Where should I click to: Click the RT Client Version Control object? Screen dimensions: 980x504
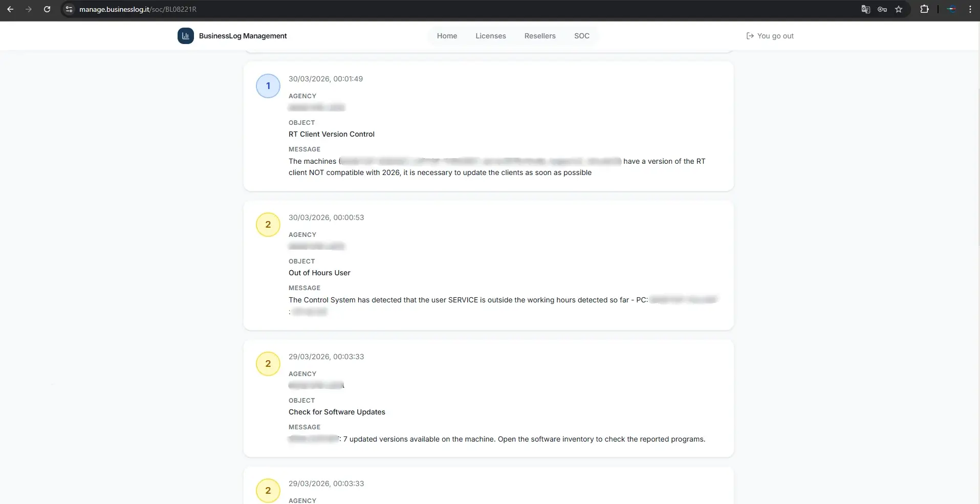[x=332, y=134]
